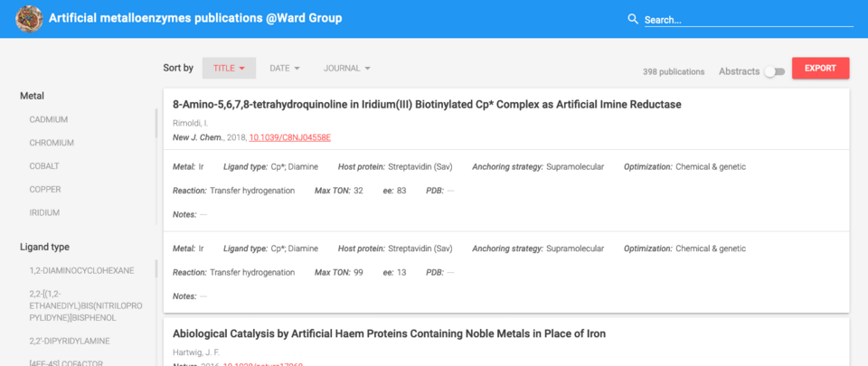Select the Copper metal filter
Viewport: 868px width, 366px height.
click(x=45, y=190)
